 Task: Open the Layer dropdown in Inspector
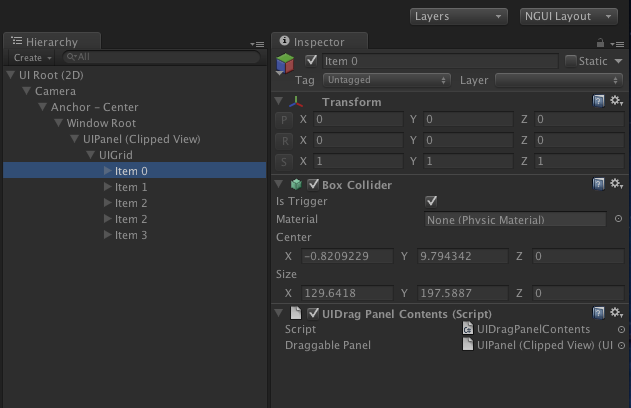click(559, 80)
